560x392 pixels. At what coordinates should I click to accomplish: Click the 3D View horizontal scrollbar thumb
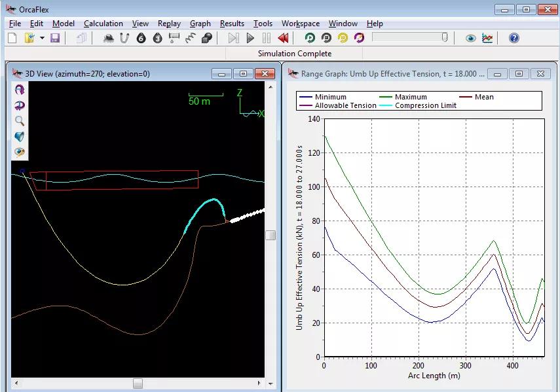coord(138,383)
